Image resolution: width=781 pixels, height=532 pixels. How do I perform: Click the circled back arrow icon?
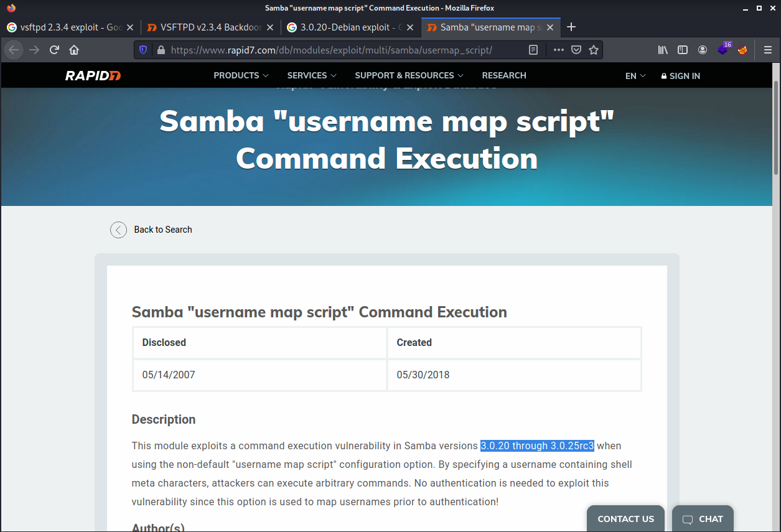(x=118, y=230)
